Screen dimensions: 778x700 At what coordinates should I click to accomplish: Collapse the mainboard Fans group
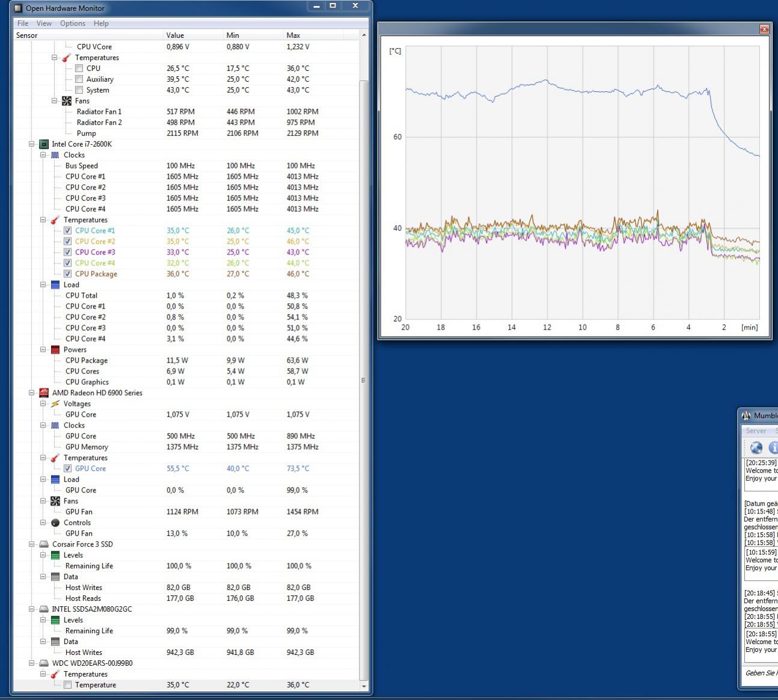click(x=55, y=101)
